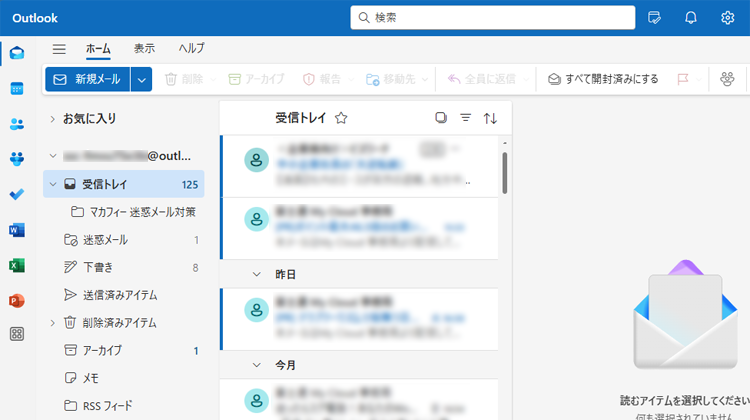This screenshot has width=750, height=420.
Task: Collapse the 受信トレイ folder chevron
Action: pyautogui.click(x=53, y=184)
